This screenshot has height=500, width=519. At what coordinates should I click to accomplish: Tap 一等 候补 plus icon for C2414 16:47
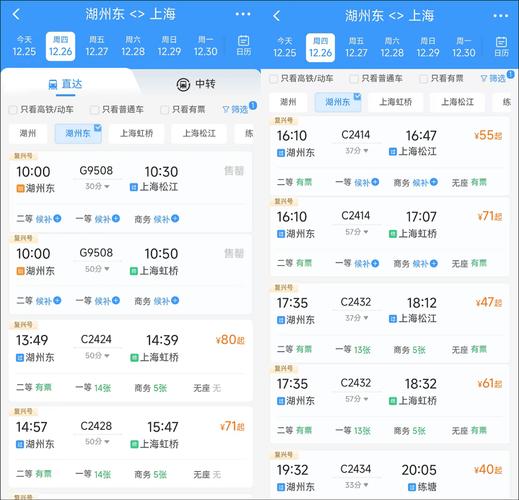pyautogui.click(x=375, y=182)
